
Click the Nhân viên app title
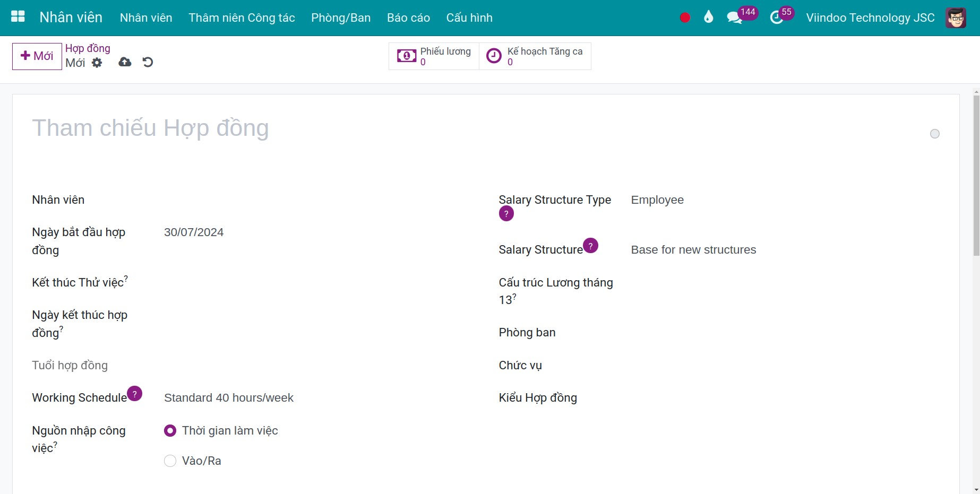pyautogui.click(x=71, y=18)
